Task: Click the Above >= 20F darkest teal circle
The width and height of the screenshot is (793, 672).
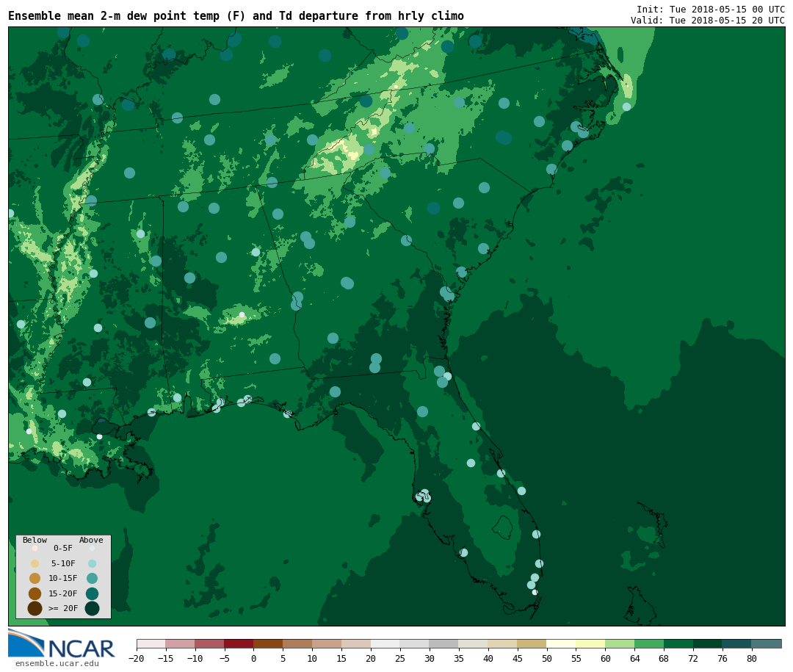Action: pos(92,608)
